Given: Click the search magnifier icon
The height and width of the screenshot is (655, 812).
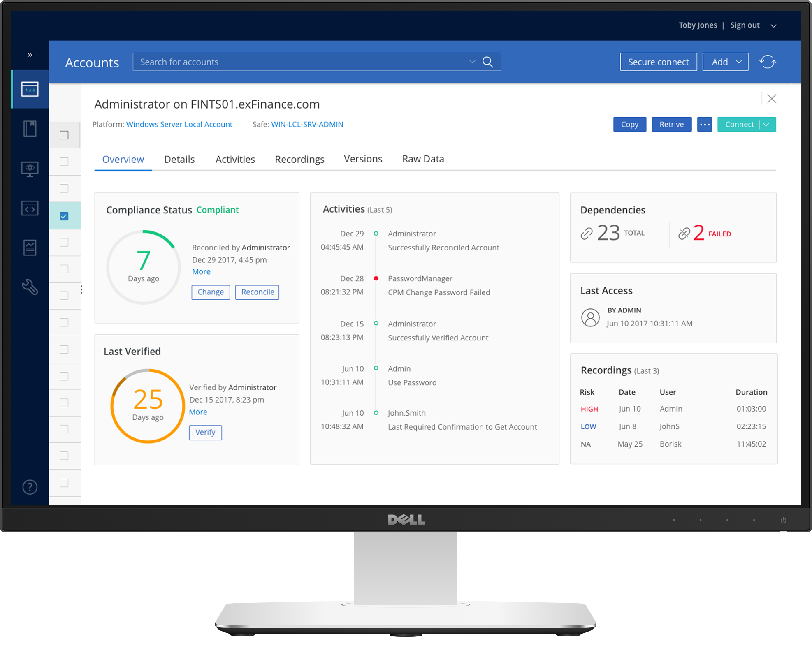Looking at the screenshot, I should coord(488,62).
